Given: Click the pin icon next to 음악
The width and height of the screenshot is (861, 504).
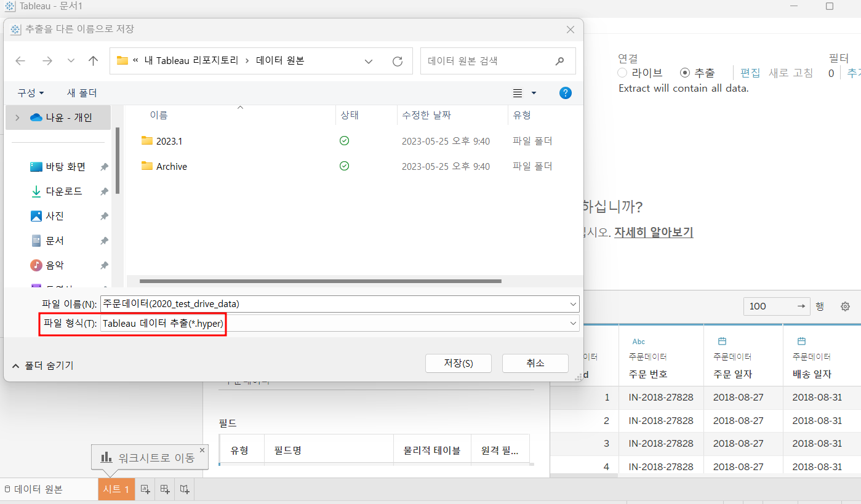Looking at the screenshot, I should tap(105, 265).
